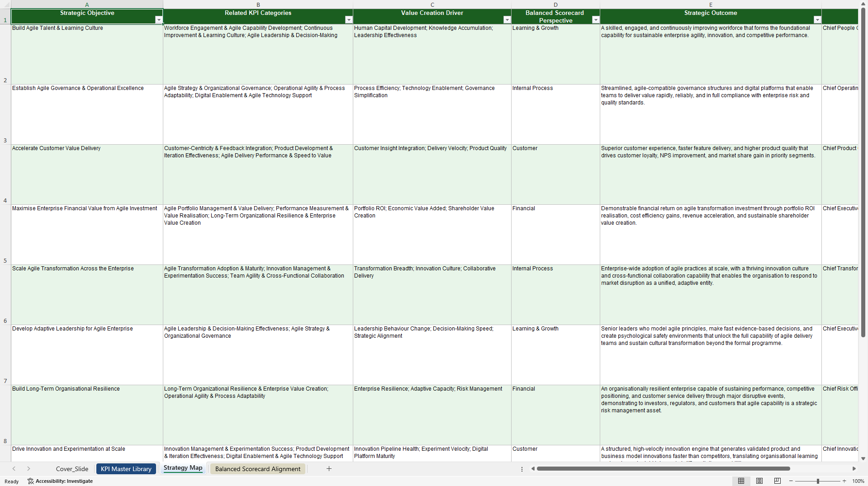The height and width of the screenshot is (486, 868).
Task: Select cell 'Drive Innovation and Experimentation at Scale'
Action: 87,453
